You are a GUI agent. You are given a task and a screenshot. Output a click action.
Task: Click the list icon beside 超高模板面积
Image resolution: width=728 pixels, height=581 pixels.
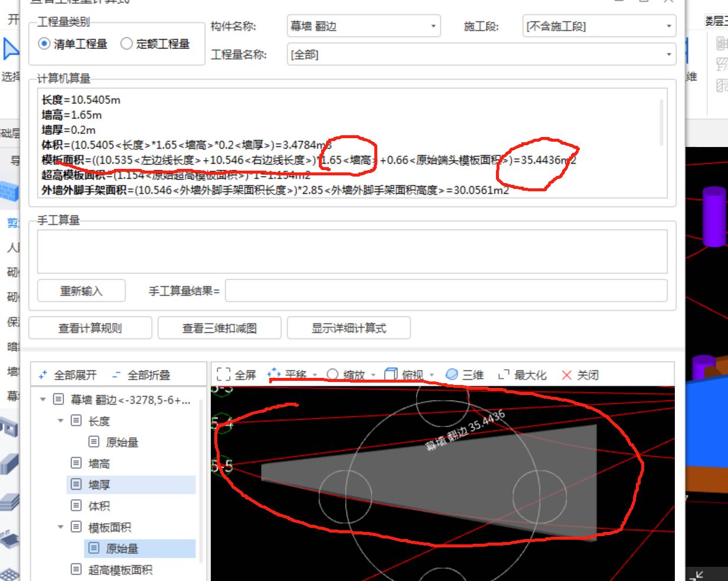[x=76, y=569]
